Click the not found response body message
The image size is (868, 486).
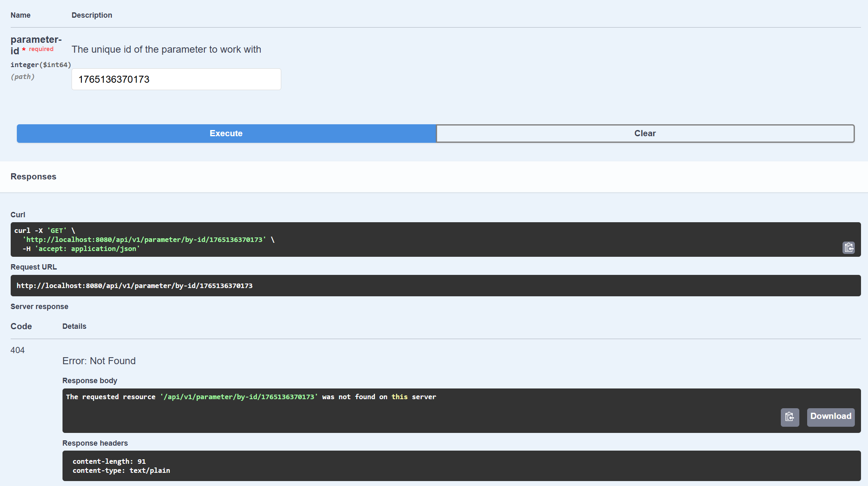[x=251, y=397]
